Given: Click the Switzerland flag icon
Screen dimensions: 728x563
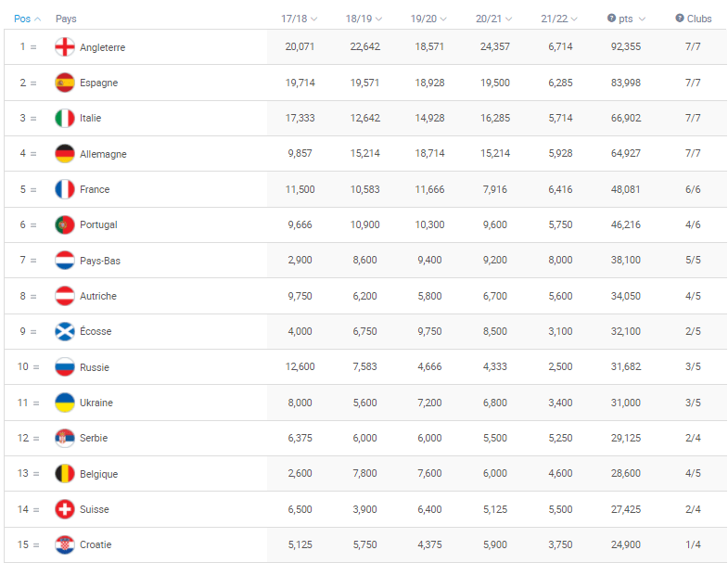Looking at the screenshot, I should click(x=65, y=509).
